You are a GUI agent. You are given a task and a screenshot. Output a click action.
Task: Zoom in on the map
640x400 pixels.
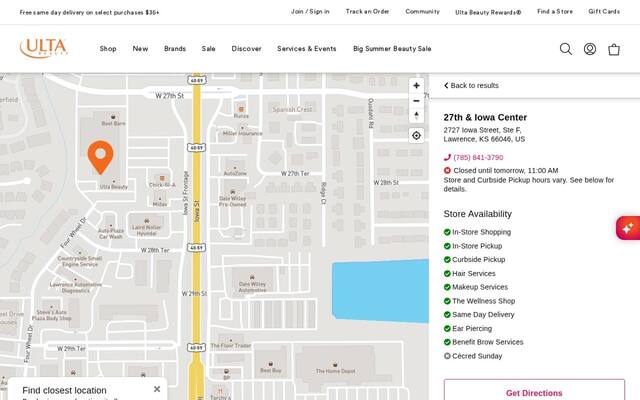[416, 86]
